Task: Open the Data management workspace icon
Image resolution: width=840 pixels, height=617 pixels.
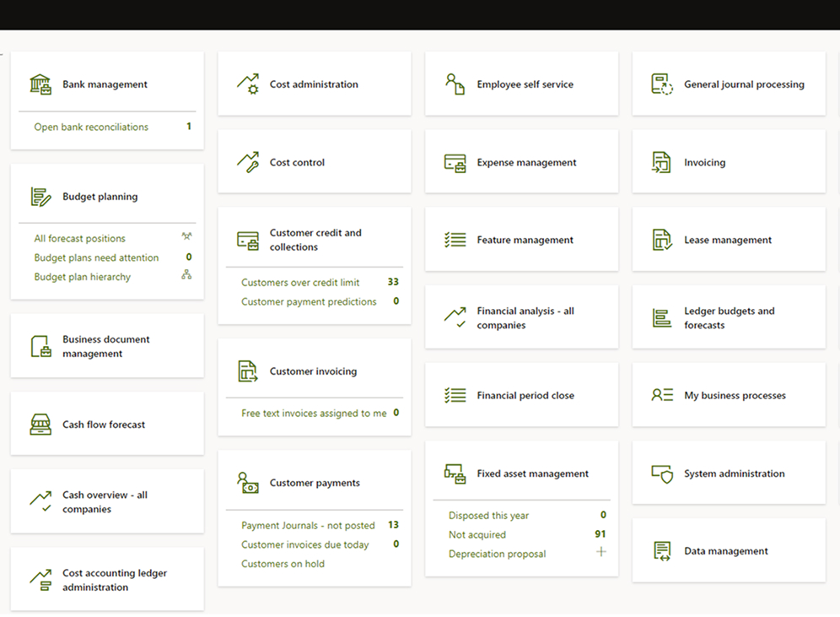Action: pyautogui.click(x=662, y=550)
